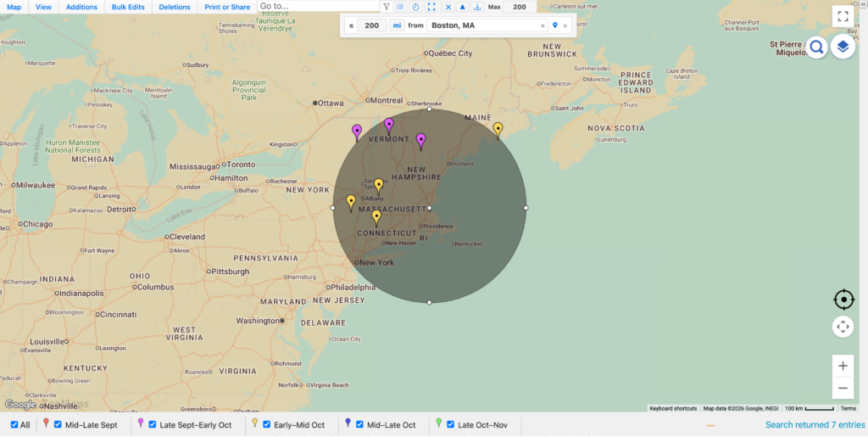Open the Additions menu
Viewport: 868px width, 437px height.
(81, 7)
